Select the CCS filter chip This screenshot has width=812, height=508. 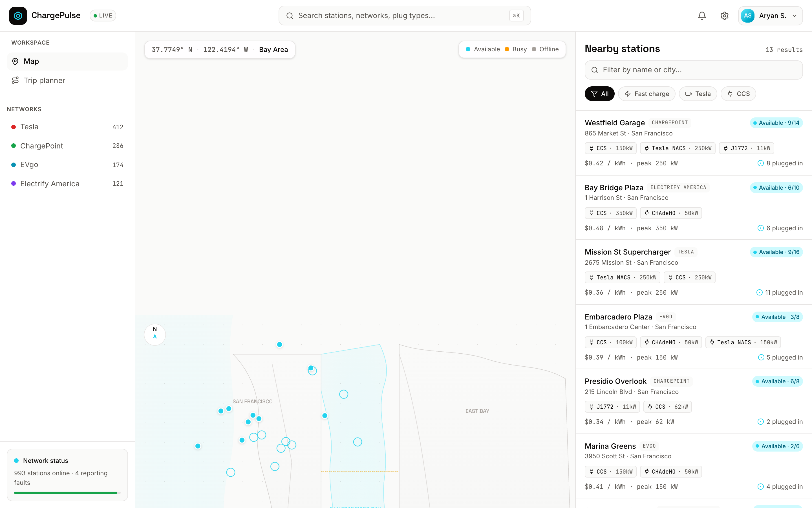(x=738, y=94)
